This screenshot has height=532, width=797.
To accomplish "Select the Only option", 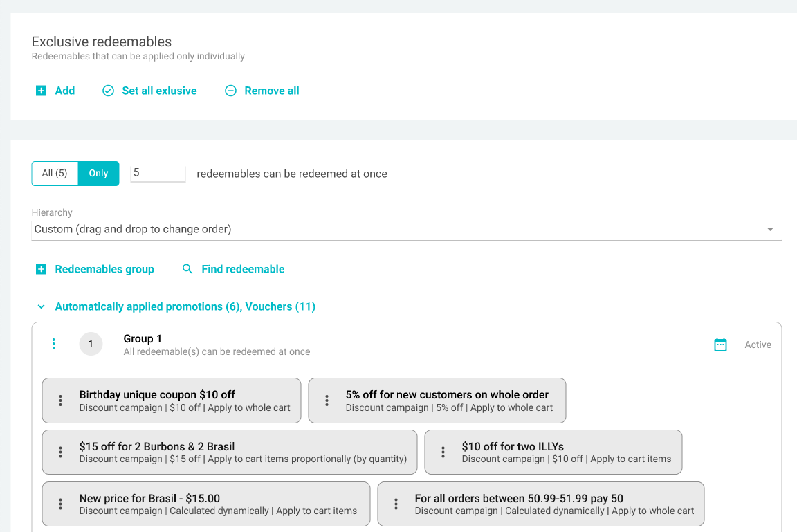I will pyautogui.click(x=98, y=173).
